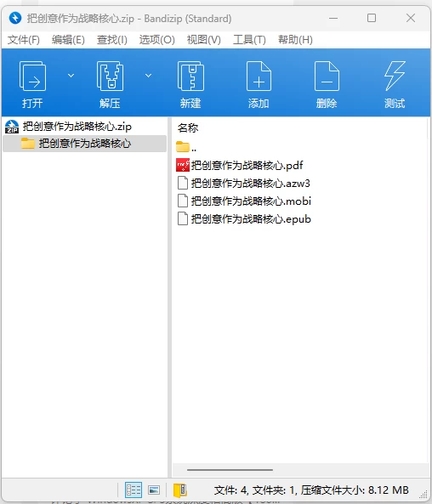
Task: Open the 帮助(H) menu
Action: (295, 40)
